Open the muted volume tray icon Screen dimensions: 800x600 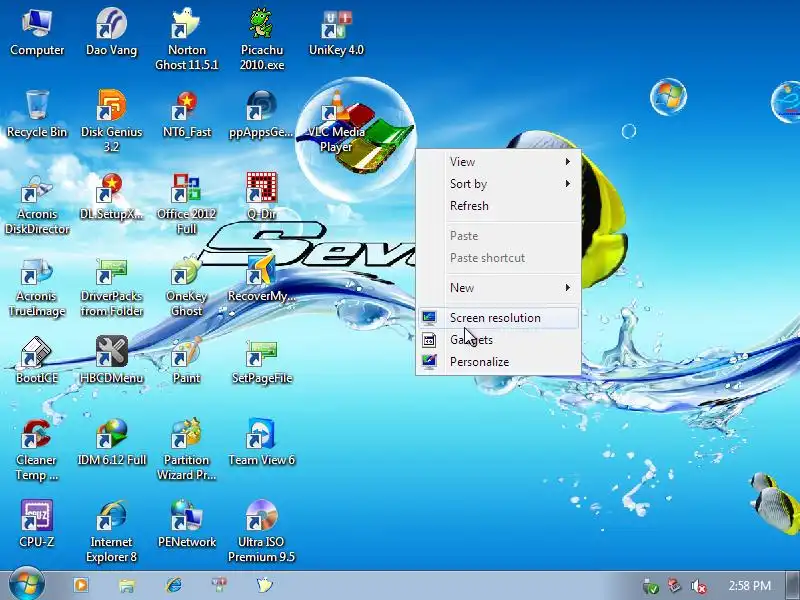(x=698, y=586)
